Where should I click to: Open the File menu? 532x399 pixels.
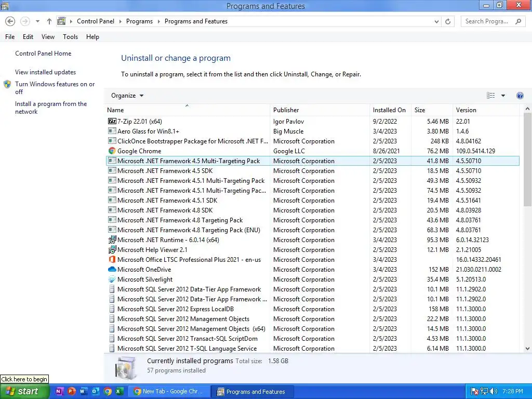(10, 37)
